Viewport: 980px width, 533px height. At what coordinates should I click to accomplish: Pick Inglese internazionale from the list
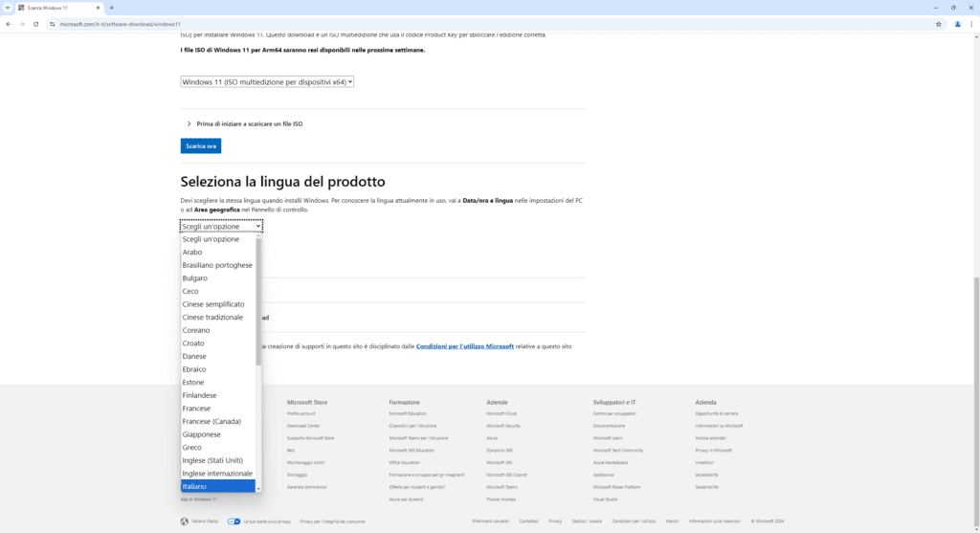[218, 474]
